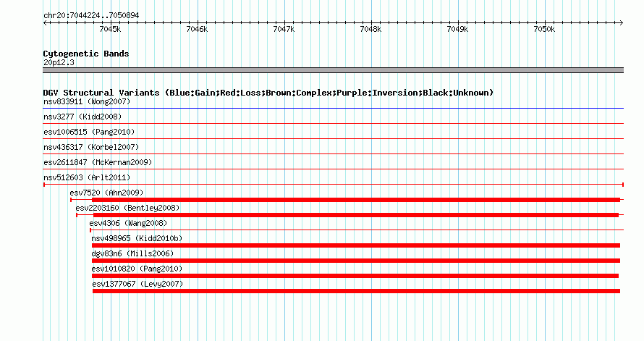Click the red line under nsv512603 (Arlt2011)
The image size is (644, 341).
[334, 185]
